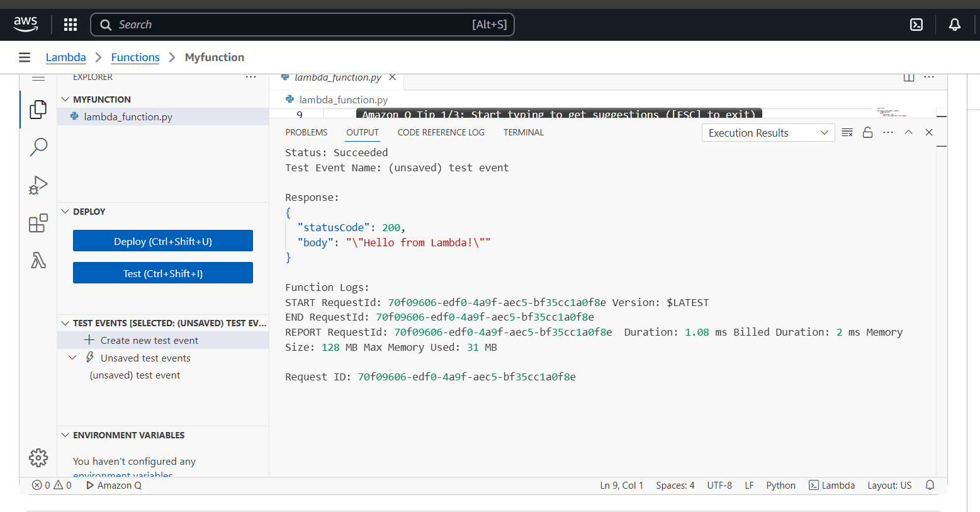The image size is (980, 512).
Task: Open status bar notifications bell
Action: (930, 485)
